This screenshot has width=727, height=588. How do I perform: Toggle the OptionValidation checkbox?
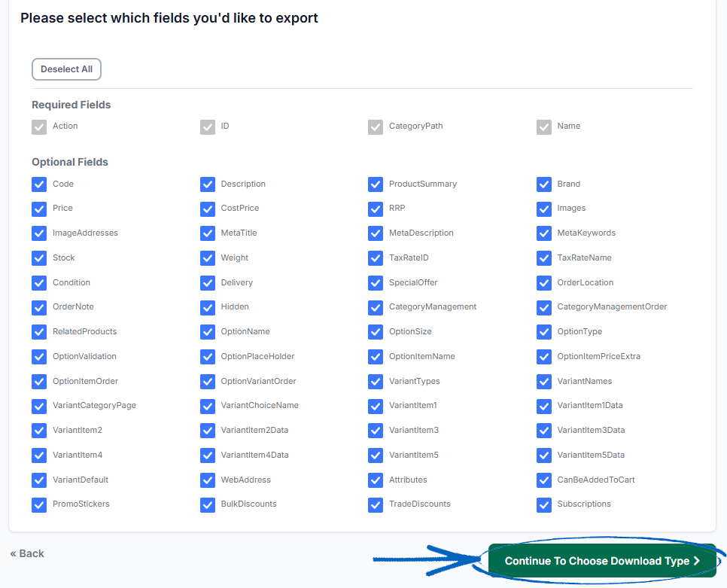point(39,357)
